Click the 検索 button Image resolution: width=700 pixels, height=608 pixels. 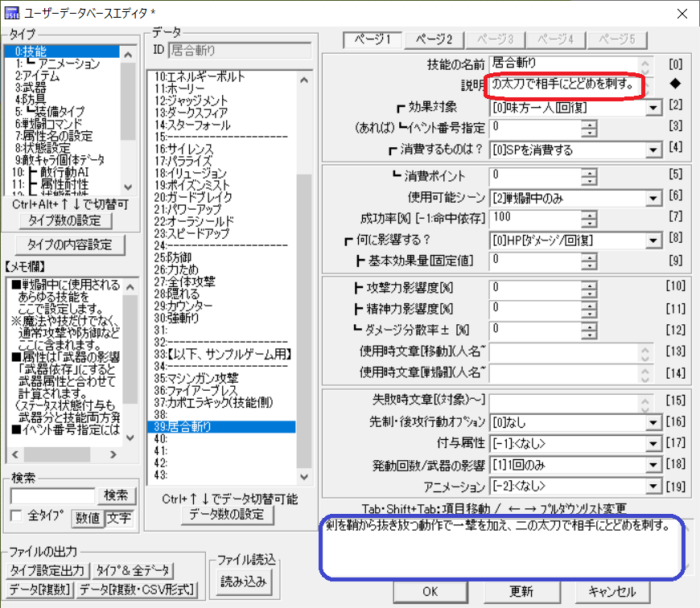[116, 495]
